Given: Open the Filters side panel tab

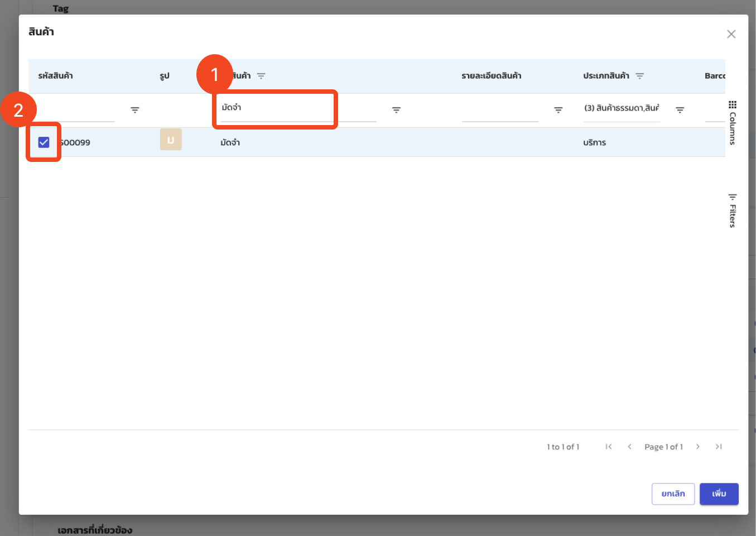Looking at the screenshot, I should tap(732, 211).
